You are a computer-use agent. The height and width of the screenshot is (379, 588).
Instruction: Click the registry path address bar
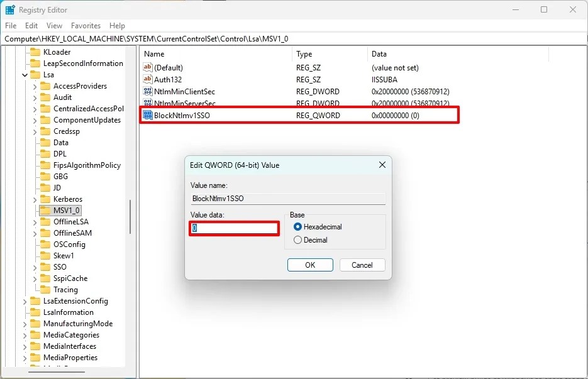click(294, 39)
